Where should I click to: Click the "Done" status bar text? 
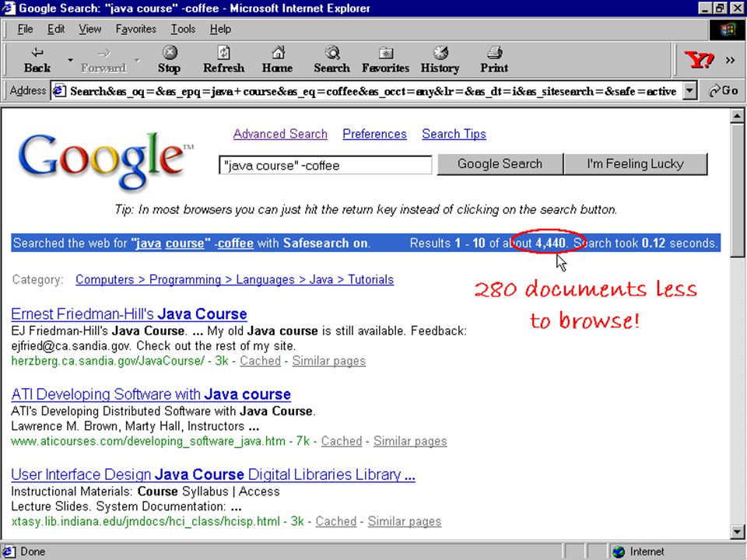[x=33, y=552]
